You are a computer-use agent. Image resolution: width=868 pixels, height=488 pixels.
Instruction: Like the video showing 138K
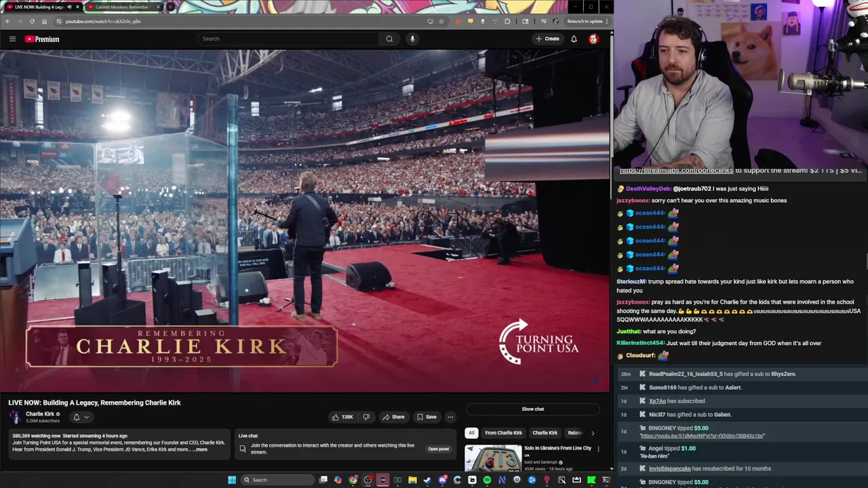click(x=342, y=417)
